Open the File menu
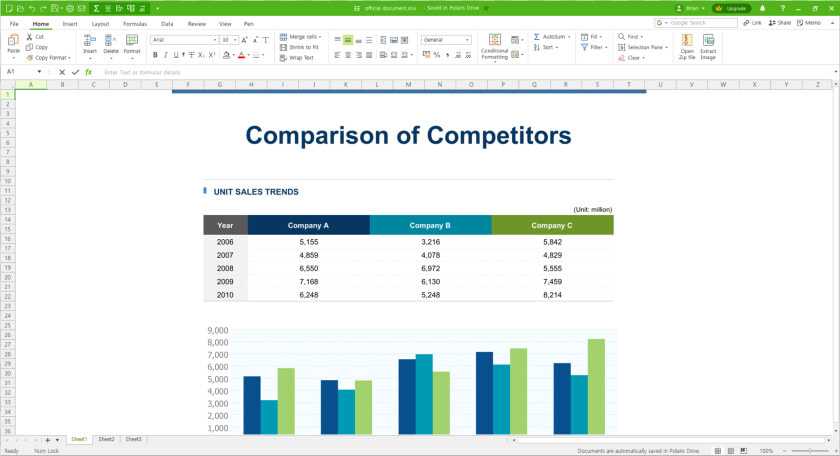The width and height of the screenshot is (840, 456). (x=14, y=24)
